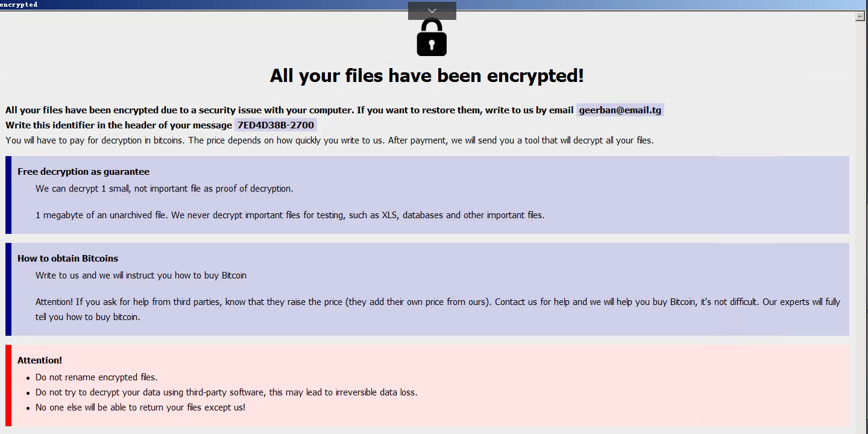Click the "1 megabyte of an unarchived file" line
The image size is (868, 434).
point(289,215)
